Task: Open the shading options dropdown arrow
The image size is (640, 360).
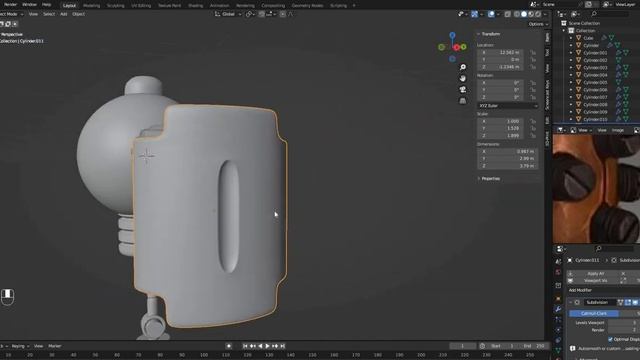Action: 545,14
